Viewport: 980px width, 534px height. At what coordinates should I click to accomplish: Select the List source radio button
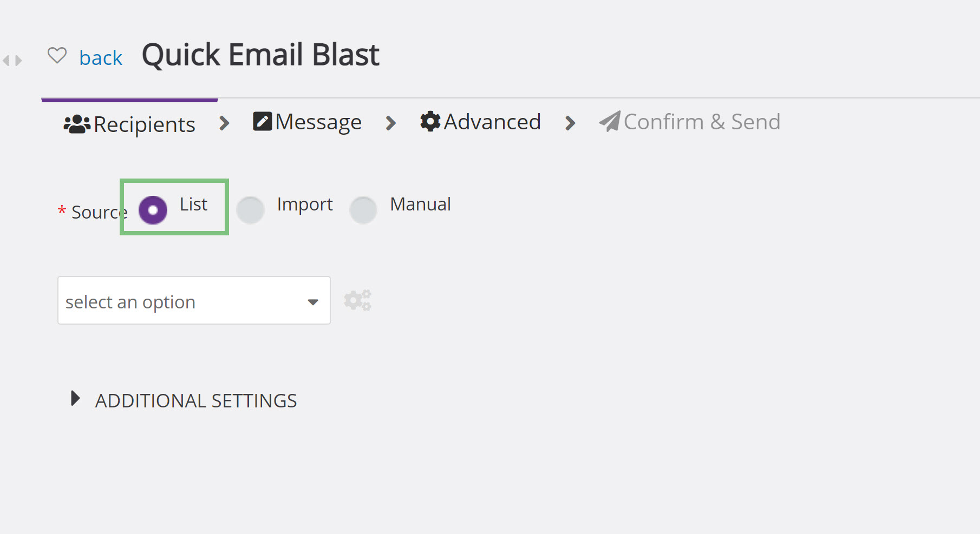click(x=153, y=210)
